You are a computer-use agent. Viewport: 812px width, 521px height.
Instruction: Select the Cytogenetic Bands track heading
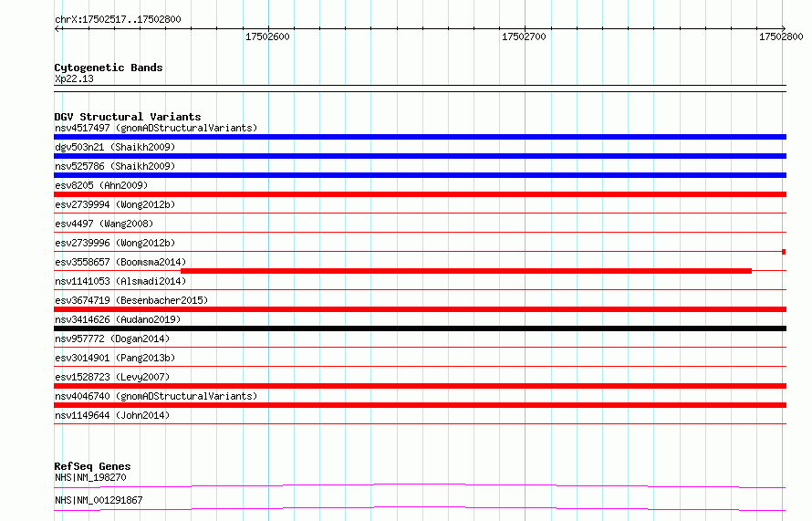(109, 68)
